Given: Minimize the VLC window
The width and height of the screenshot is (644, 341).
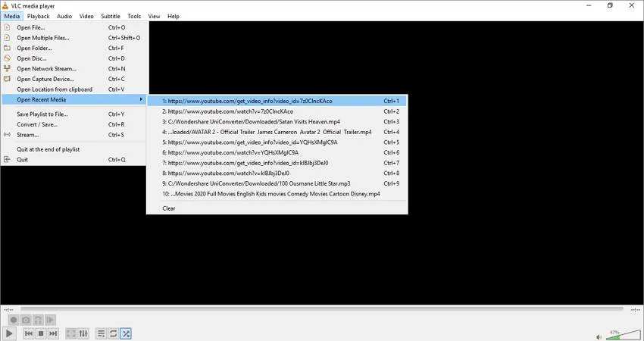Looking at the screenshot, I should tap(589, 5).
